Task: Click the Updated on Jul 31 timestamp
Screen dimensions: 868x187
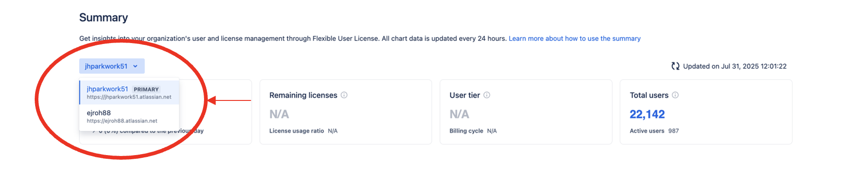Action: [734, 66]
